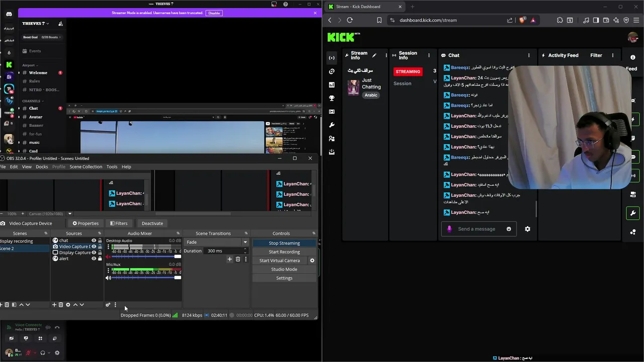644x362 pixels.
Task: Mute the Mic/Aux speaker icon
Action: (x=108, y=278)
